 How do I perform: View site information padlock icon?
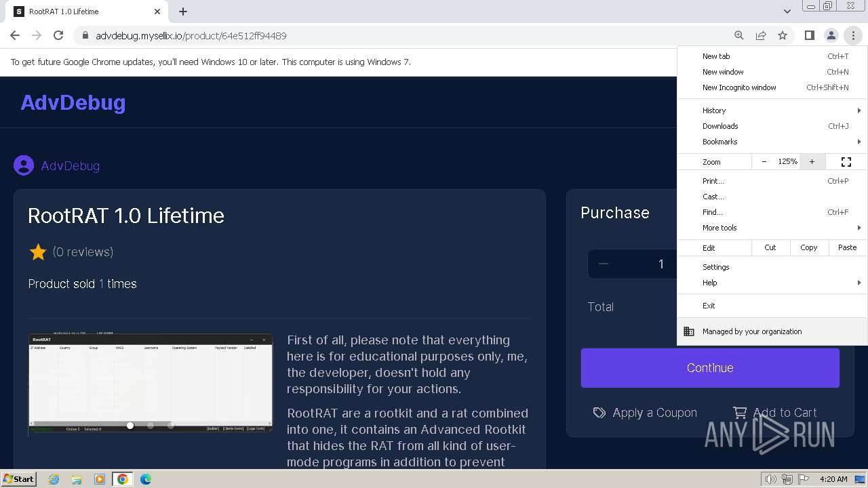[x=85, y=35]
